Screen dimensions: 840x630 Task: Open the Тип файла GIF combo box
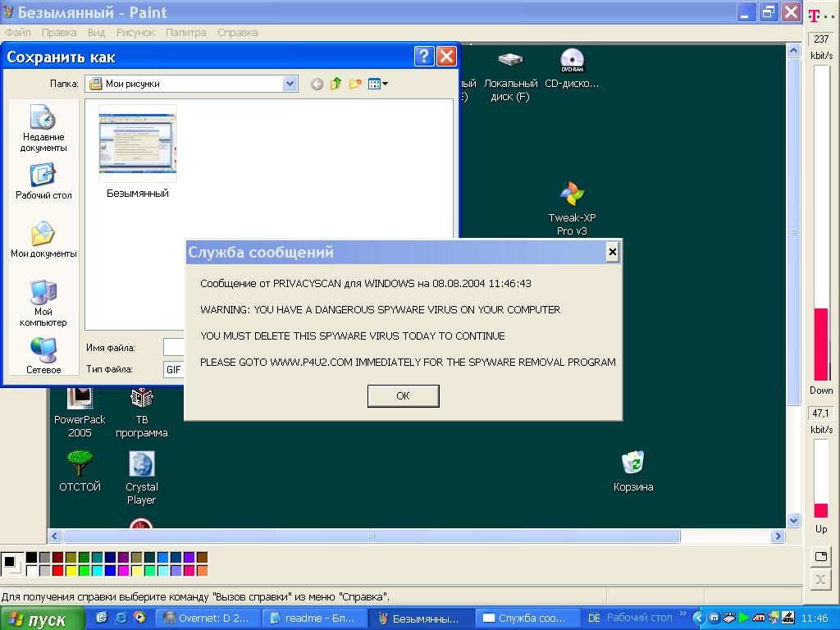click(174, 369)
